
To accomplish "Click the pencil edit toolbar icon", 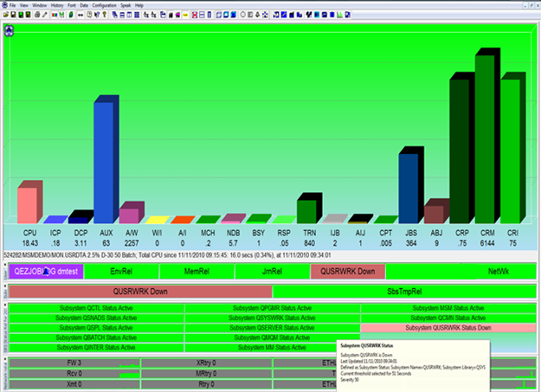I will click(45, 14).
